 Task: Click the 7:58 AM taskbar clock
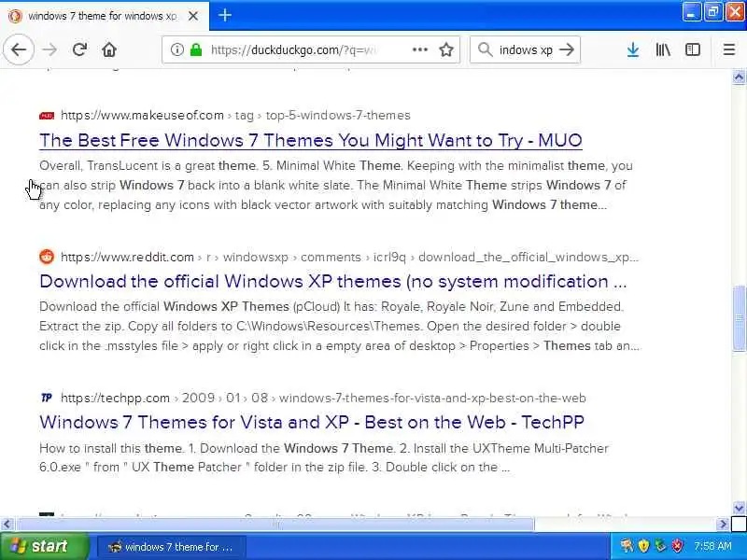coord(712,546)
